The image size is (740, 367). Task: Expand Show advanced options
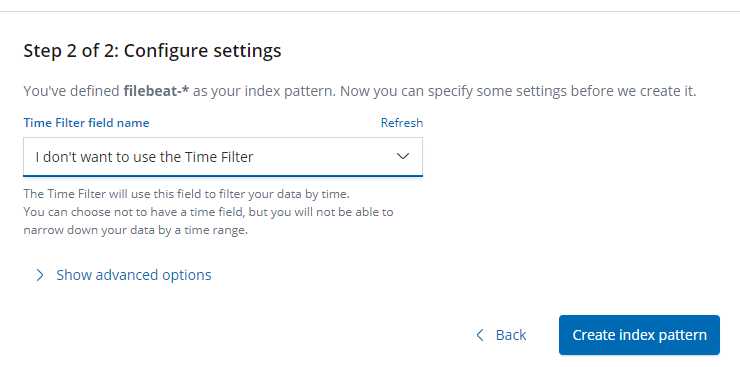click(x=134, y=275)
